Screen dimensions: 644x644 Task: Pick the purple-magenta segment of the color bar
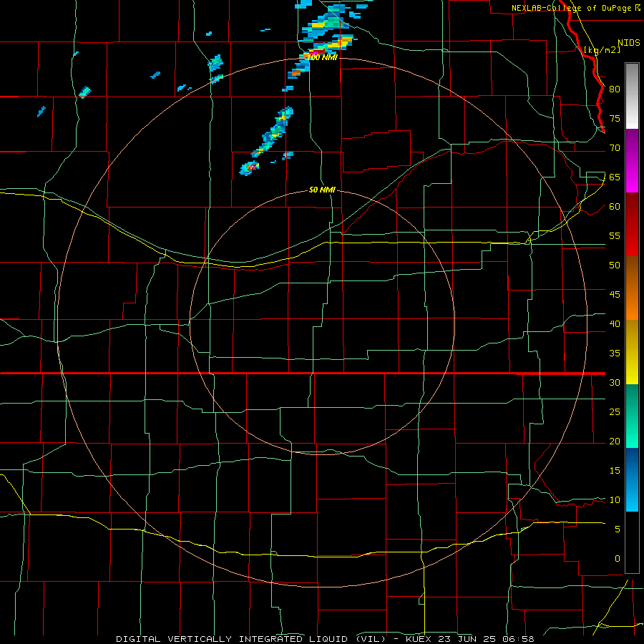click(632, 160)
